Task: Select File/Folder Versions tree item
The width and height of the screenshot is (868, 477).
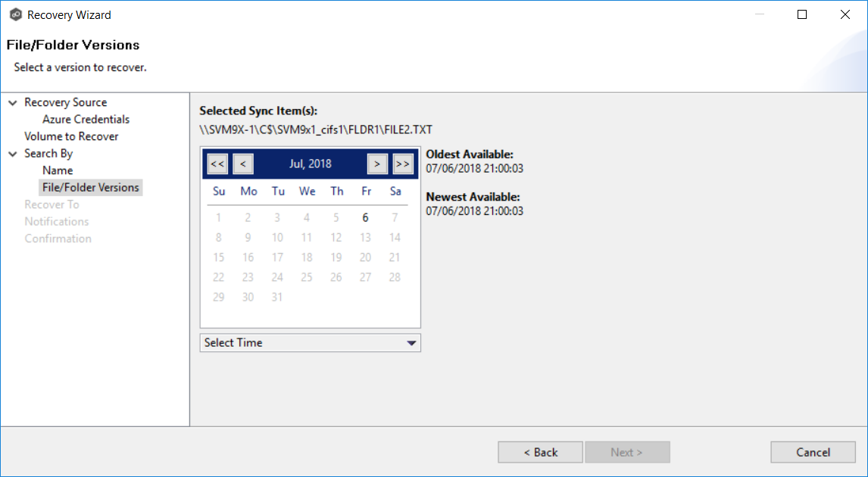Action: click(91, 188)
